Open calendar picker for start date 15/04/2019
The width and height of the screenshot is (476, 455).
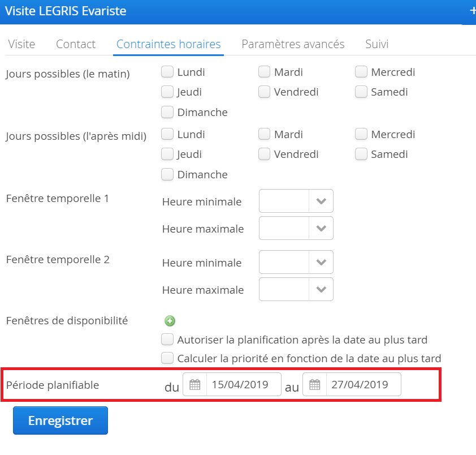(194, 384)
